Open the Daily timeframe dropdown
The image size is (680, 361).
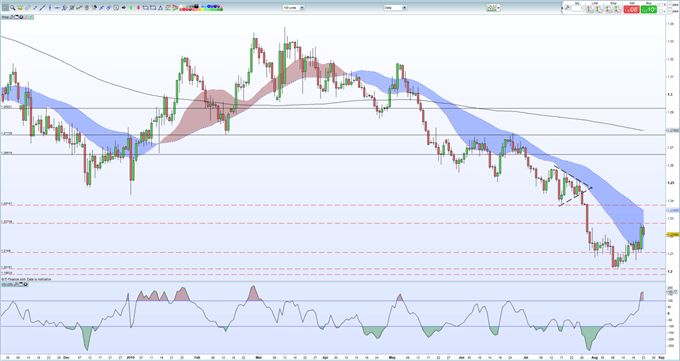tap(395, 7)
